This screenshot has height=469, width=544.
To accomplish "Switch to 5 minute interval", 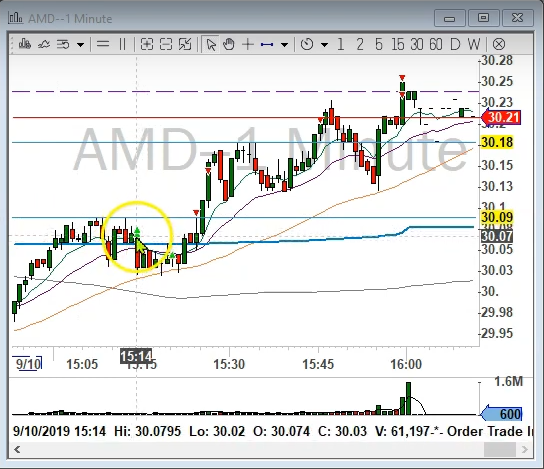I will tap(379, 44).
